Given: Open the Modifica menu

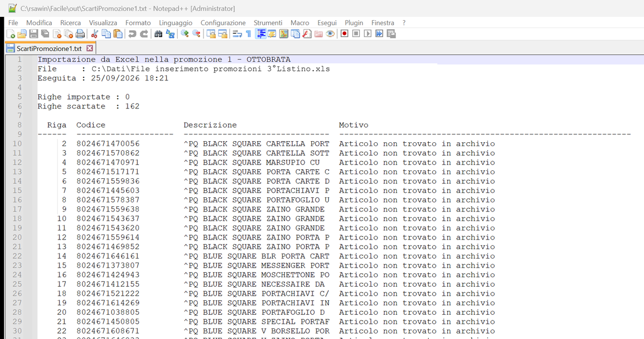Looking at the screenshot, I should coord(39,23).
